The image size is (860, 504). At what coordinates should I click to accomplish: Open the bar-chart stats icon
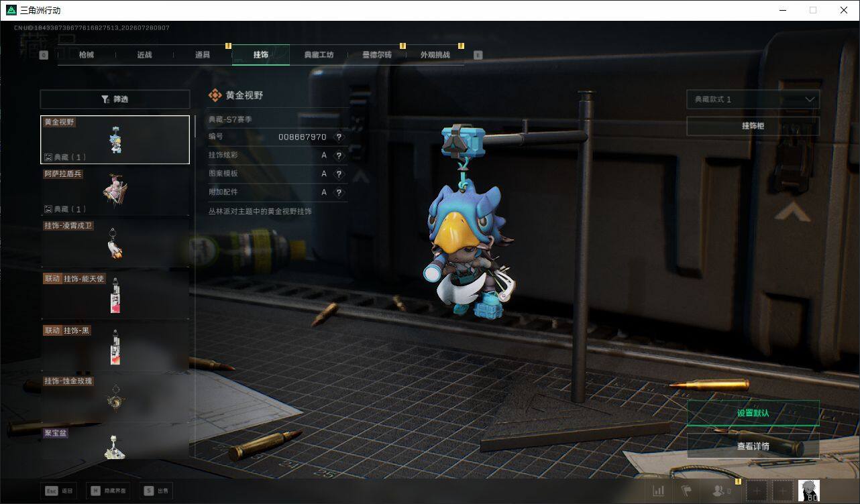[659, 491]
